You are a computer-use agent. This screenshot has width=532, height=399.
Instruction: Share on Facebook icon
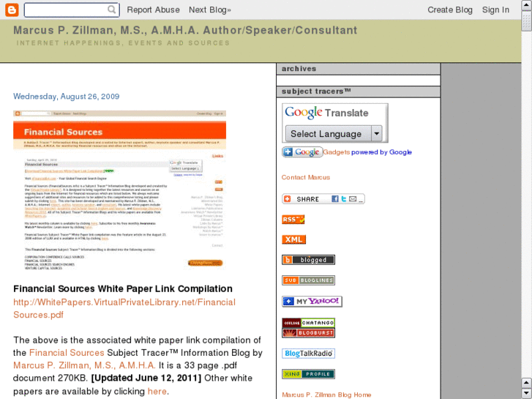335,199
